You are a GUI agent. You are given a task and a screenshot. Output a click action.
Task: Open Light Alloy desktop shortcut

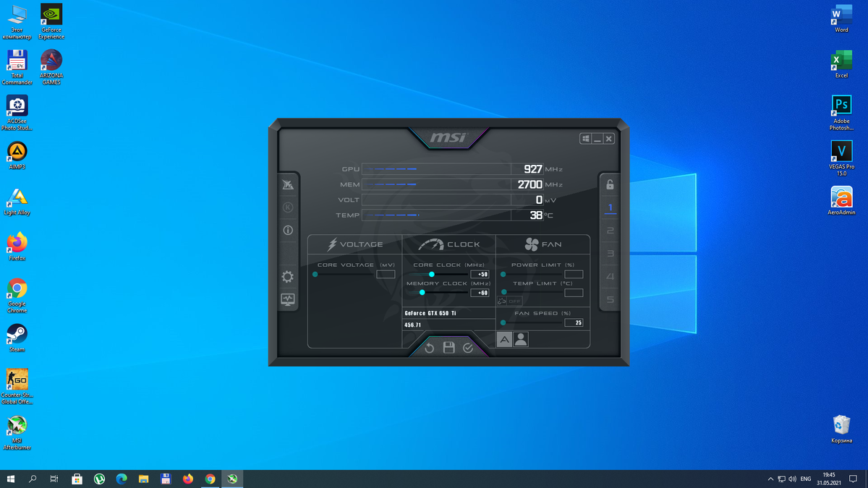17,202
